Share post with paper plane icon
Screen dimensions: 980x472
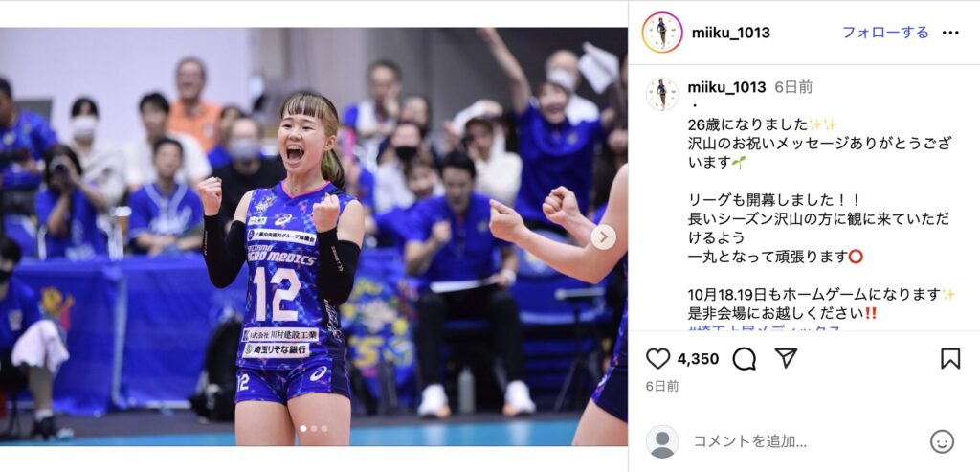(786, 358)
